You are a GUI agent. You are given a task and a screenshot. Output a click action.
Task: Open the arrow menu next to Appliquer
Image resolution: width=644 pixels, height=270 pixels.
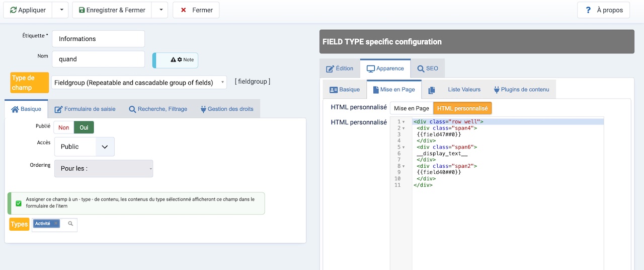pos(60,10)
